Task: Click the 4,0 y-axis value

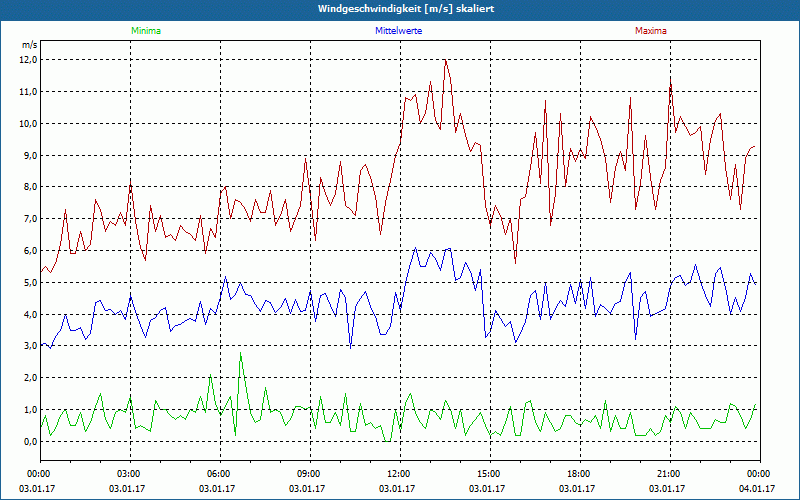Action: point(30,315)
